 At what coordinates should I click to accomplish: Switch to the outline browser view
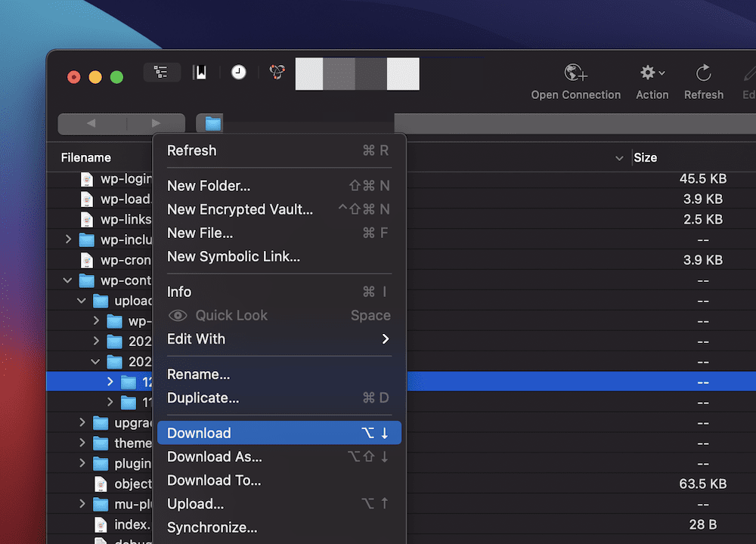[x=162, y=73]
